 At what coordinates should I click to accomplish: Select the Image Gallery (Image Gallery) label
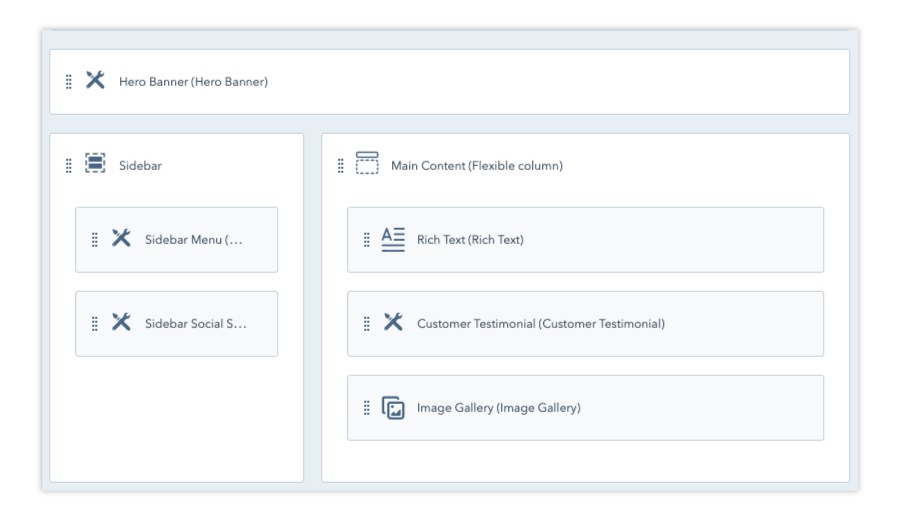pyautogui.click(x=498, y=408)
